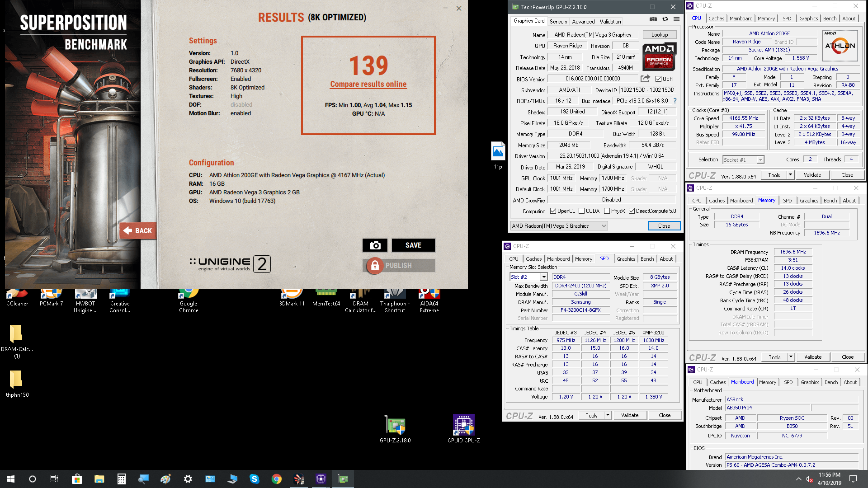
Task: Click Compare results online link
Action: click(368, 84)
